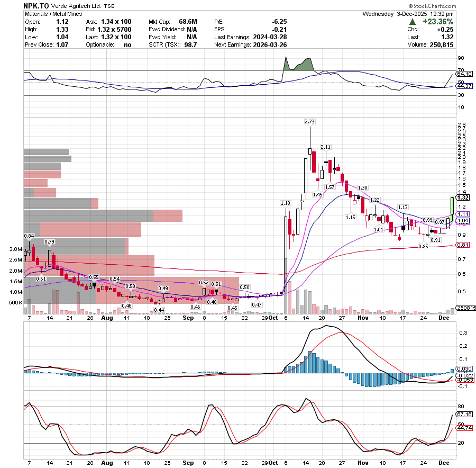Click the green overbought RSI shaded area
Image resolution: width=476 pixels, height=468 pixels.
(x=299, y=65)
